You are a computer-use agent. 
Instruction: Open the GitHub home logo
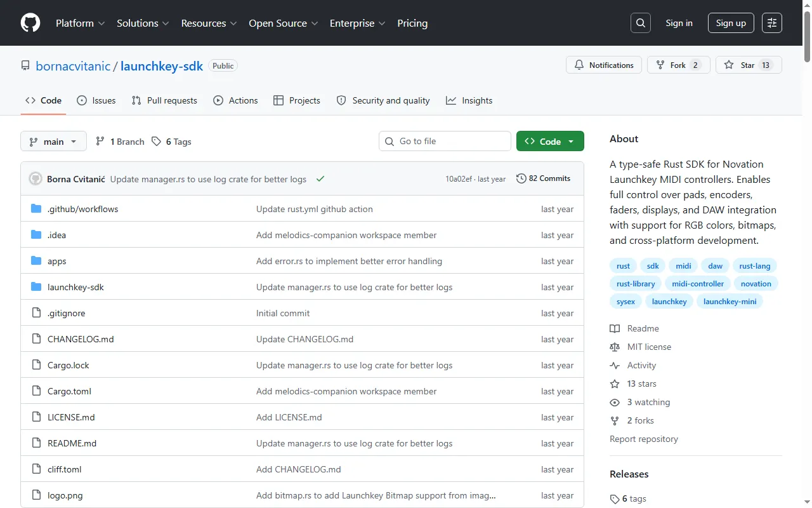coord(30,23)
